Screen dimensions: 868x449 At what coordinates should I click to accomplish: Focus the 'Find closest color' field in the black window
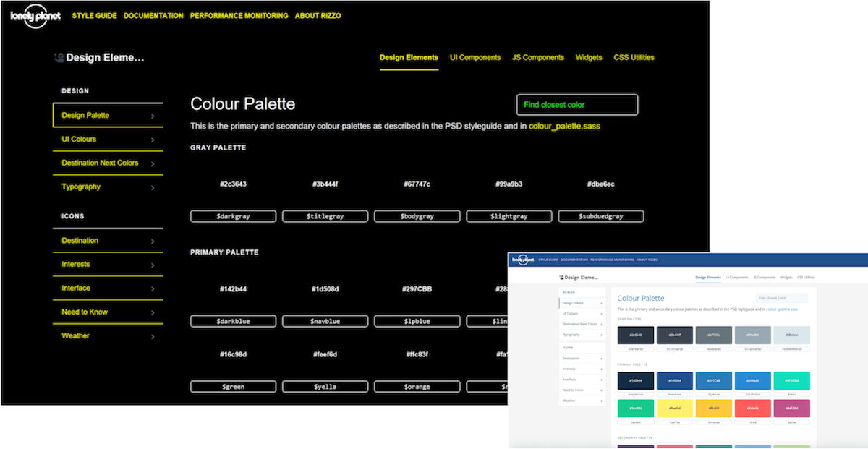pos(577,105)
